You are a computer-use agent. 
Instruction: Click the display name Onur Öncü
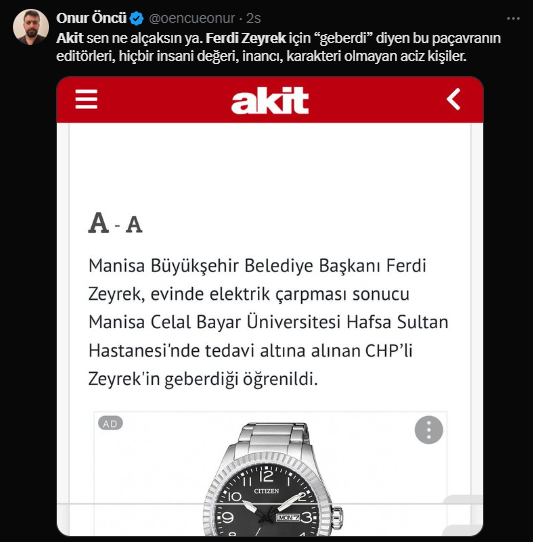pos(91,18)
